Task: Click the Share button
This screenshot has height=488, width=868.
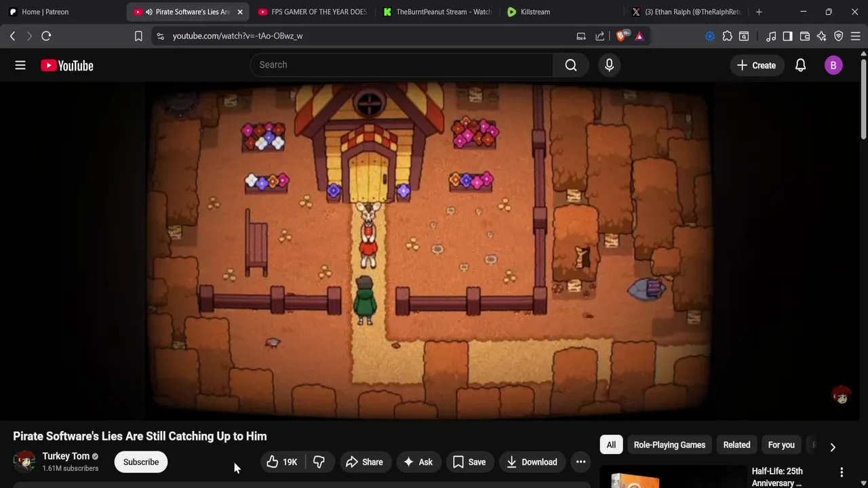Action: (x=365, y=462)
